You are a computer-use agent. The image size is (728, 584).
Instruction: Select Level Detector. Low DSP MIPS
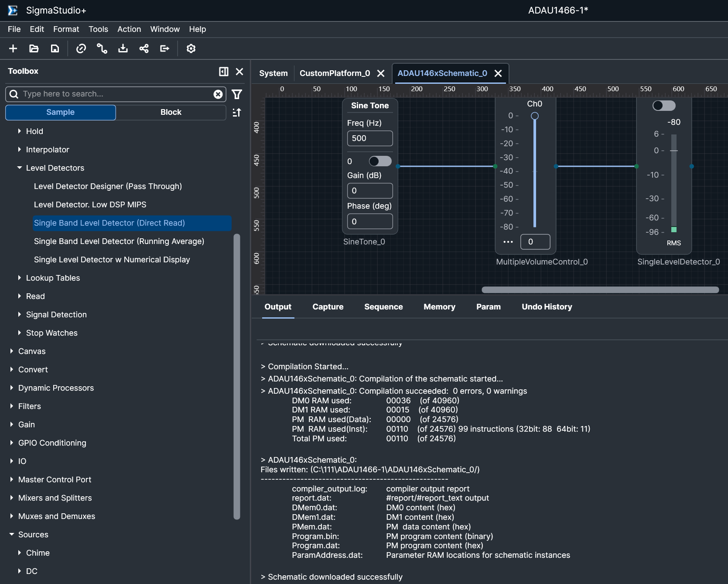(x=90, y=205)
